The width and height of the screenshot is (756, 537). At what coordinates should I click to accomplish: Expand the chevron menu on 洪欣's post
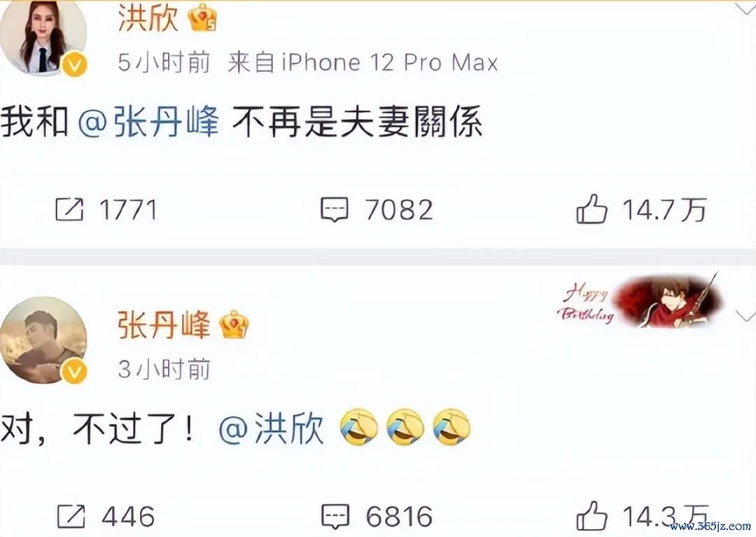745,8
